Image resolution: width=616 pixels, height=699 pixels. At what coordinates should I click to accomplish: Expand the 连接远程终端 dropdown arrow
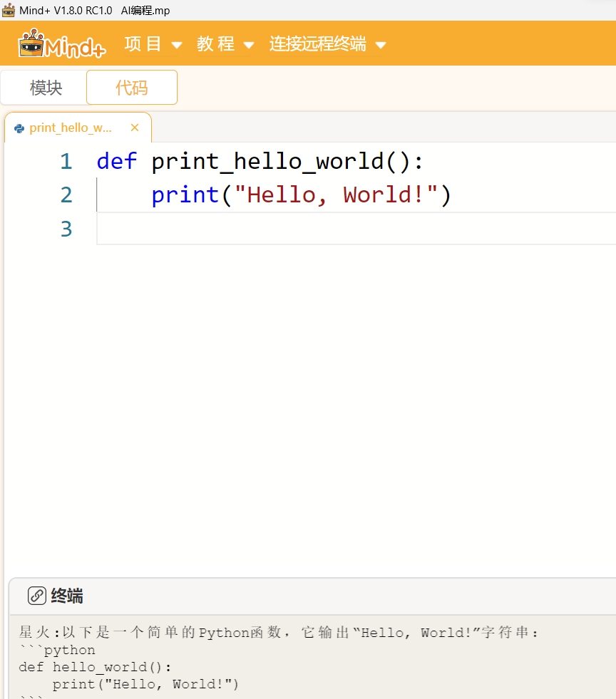381,45
